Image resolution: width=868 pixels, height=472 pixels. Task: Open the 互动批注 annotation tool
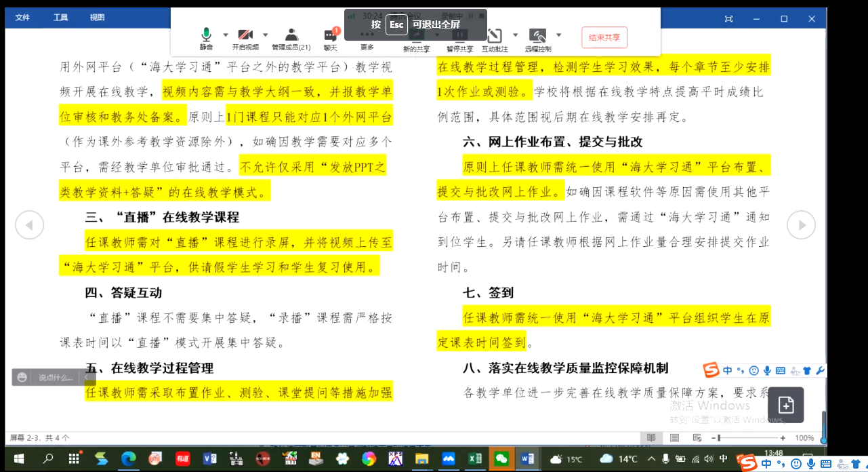[x=495, y=41]
